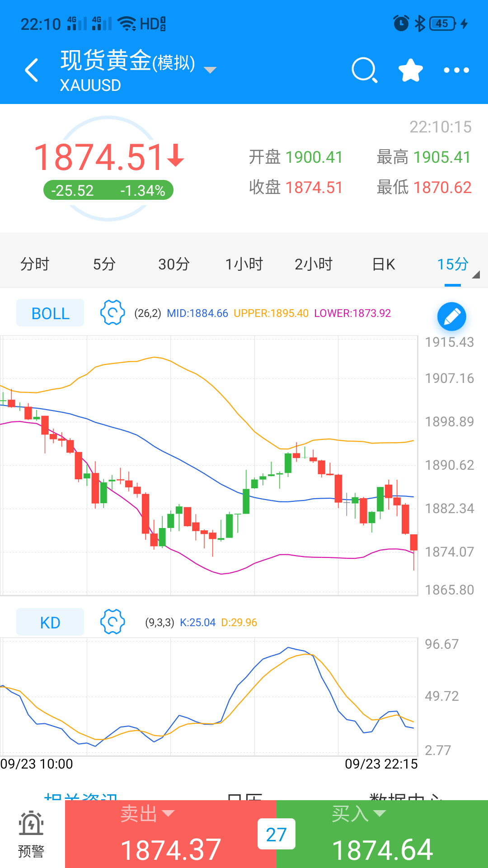The width and height of the screenshot is (488, 868).
Task: Tap the back arrow icon
Action: 32,70
